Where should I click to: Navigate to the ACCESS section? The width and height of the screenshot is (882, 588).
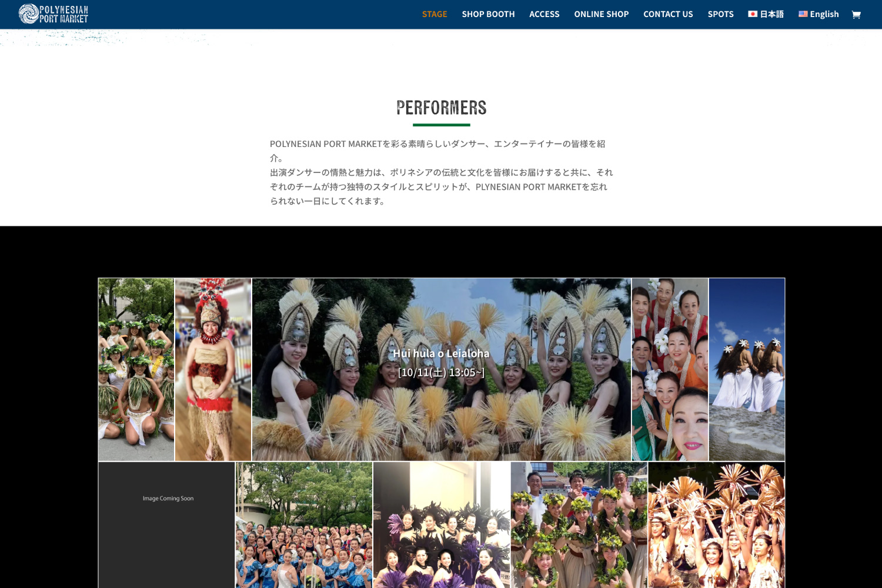tap(544, 14)
